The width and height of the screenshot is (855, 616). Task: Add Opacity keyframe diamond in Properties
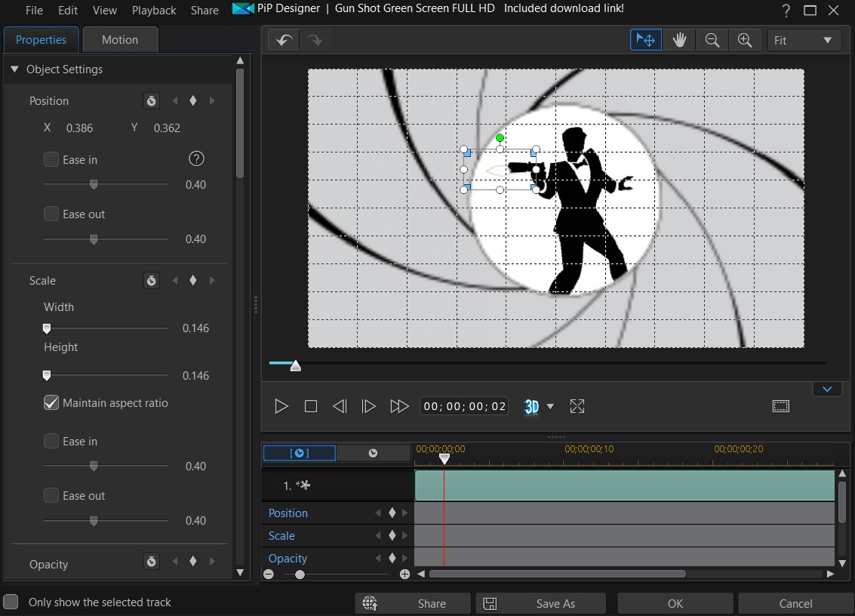click(193, 562)
